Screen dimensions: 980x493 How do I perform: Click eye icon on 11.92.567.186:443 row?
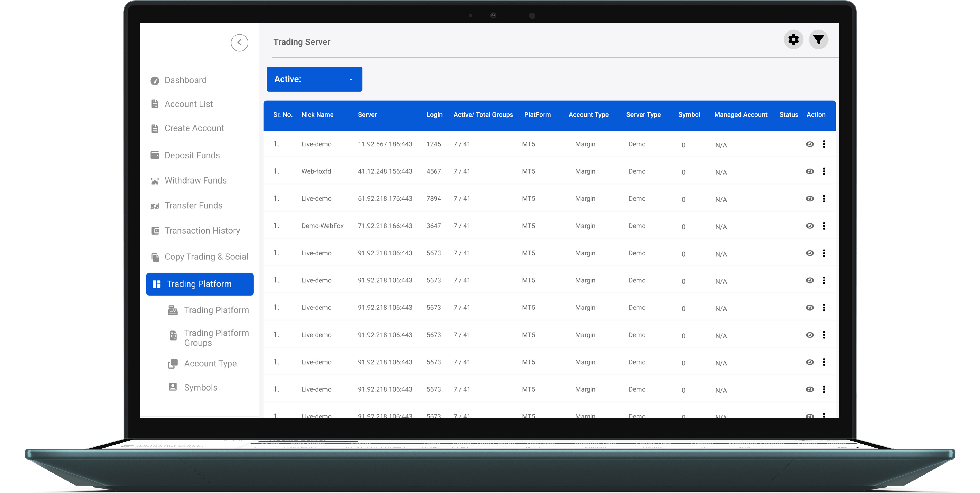[x=810, y=144]
